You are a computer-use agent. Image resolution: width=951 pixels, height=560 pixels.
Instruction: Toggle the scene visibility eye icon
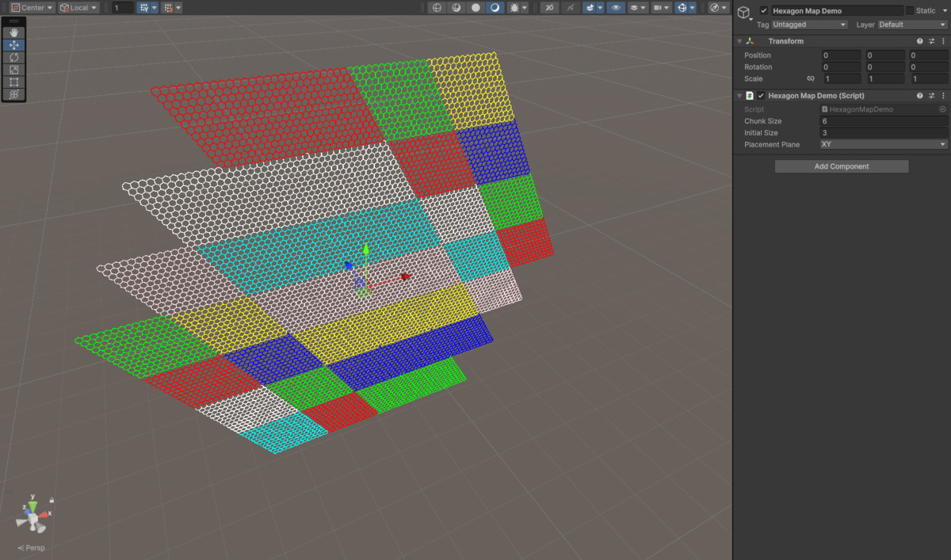coord(617,7)
